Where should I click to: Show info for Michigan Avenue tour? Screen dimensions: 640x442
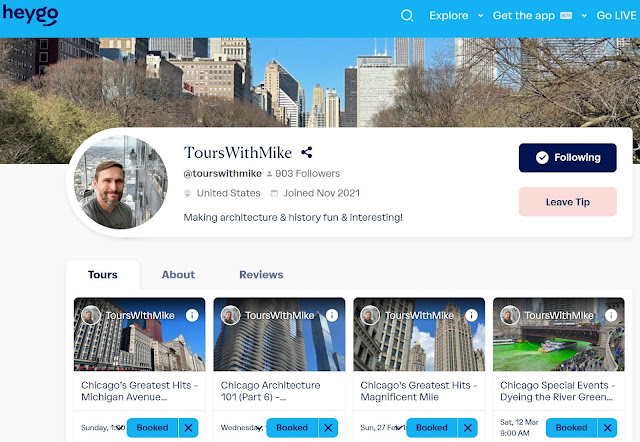pyautogui.click(x=192, y=315)
